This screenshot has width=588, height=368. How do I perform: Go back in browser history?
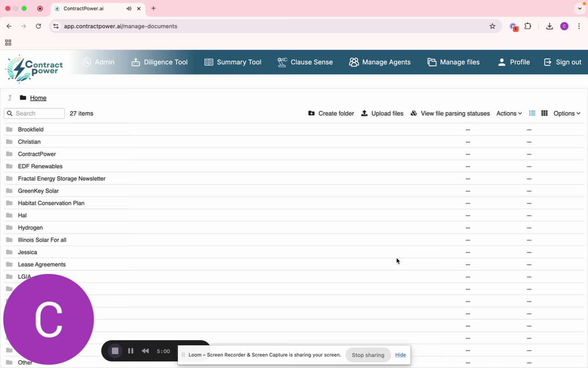point(9,26)
